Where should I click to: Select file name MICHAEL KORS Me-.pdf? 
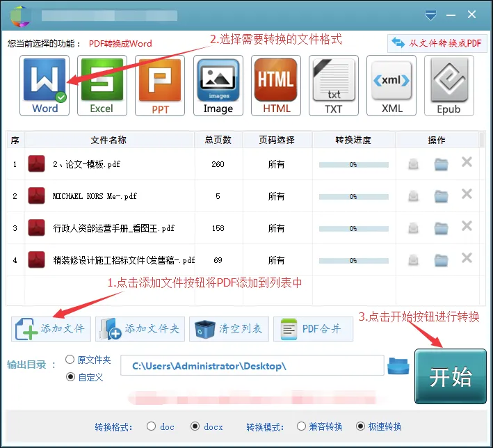(x=95, y=196)
